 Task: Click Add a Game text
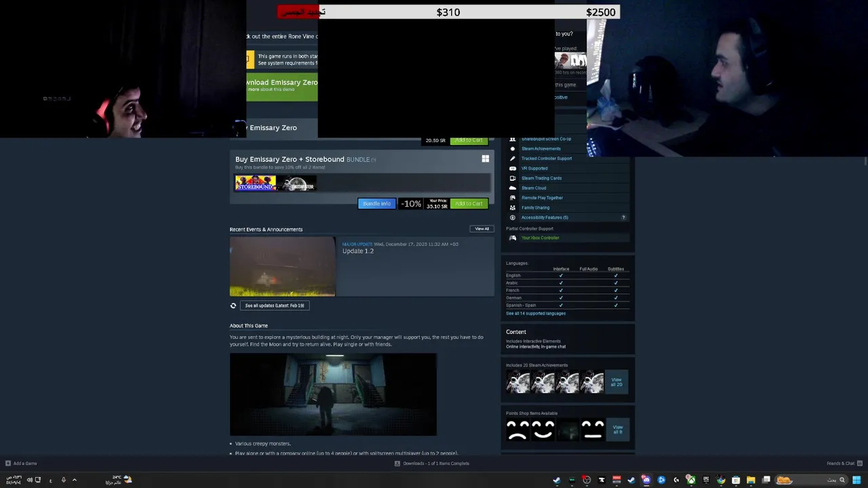[x=25, y=464]
